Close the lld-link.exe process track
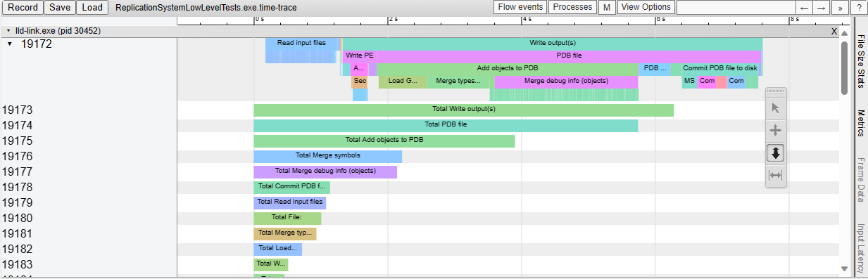The width and height of the screenshot is (868, 279). (x=834, y=32)
